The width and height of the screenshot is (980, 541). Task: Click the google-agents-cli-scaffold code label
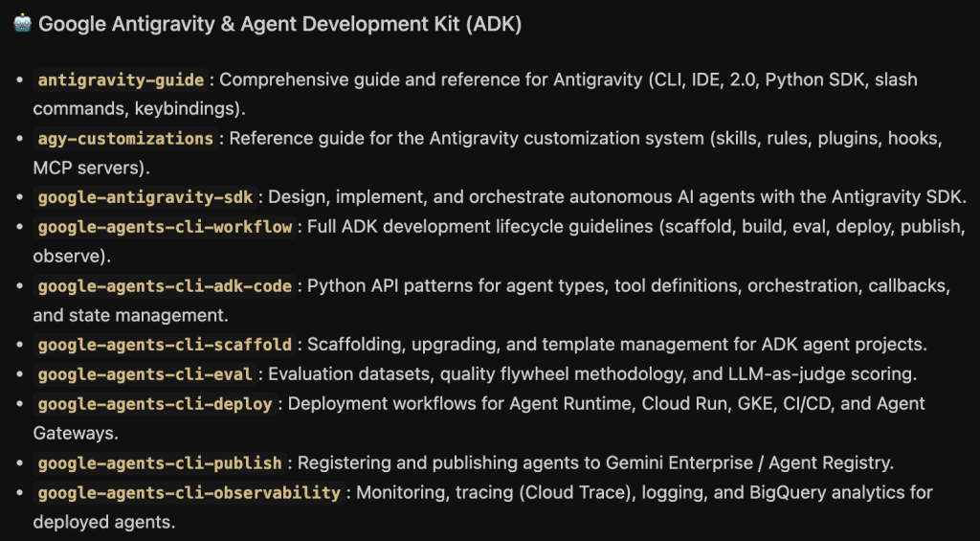pyautogui.click(x=165, y=345)
